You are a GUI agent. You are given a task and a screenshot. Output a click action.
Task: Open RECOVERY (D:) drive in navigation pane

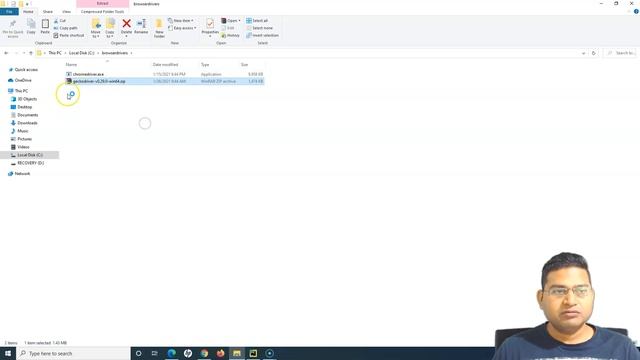point(30,163)
